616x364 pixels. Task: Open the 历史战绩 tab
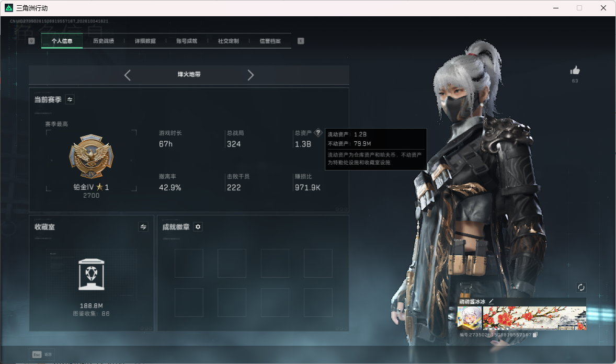[104, 41]
